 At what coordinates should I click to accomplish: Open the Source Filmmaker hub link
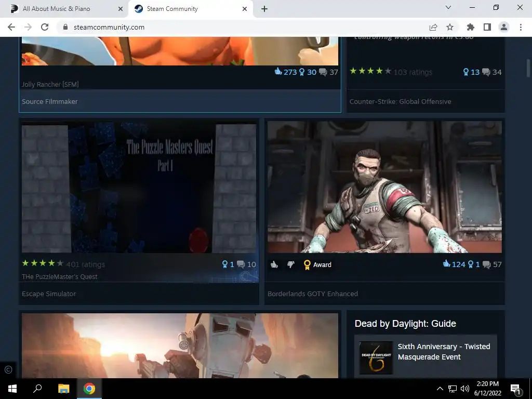49,101
